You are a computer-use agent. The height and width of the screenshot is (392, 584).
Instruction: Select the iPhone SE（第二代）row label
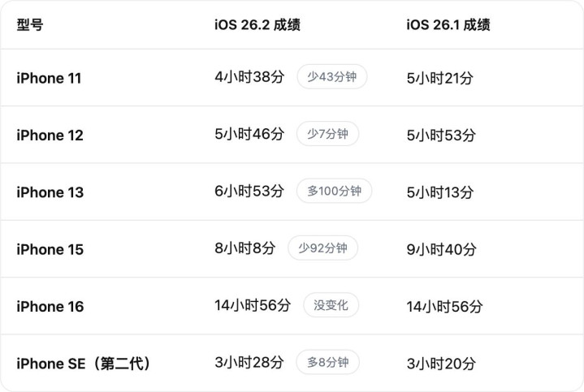84,364
